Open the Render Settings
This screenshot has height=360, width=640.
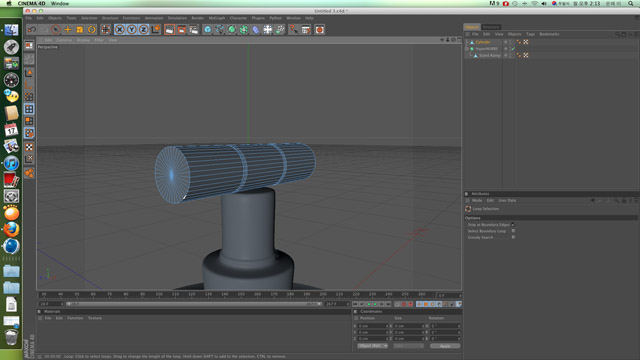click(193, 29)
